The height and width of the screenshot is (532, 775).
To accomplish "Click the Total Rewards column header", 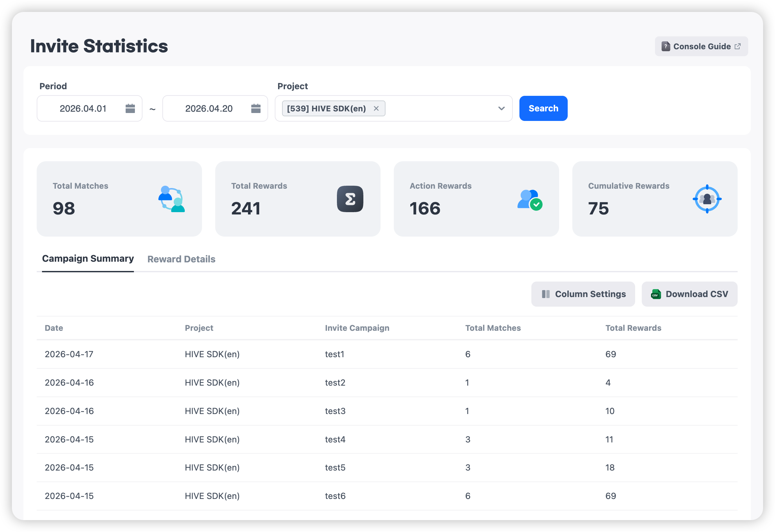I will [x=633, y=328].
